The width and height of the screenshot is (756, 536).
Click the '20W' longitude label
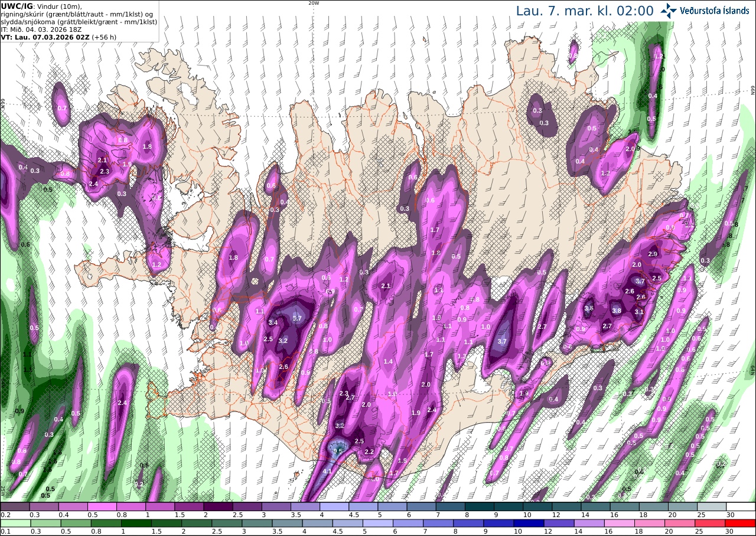click(314, 3)
